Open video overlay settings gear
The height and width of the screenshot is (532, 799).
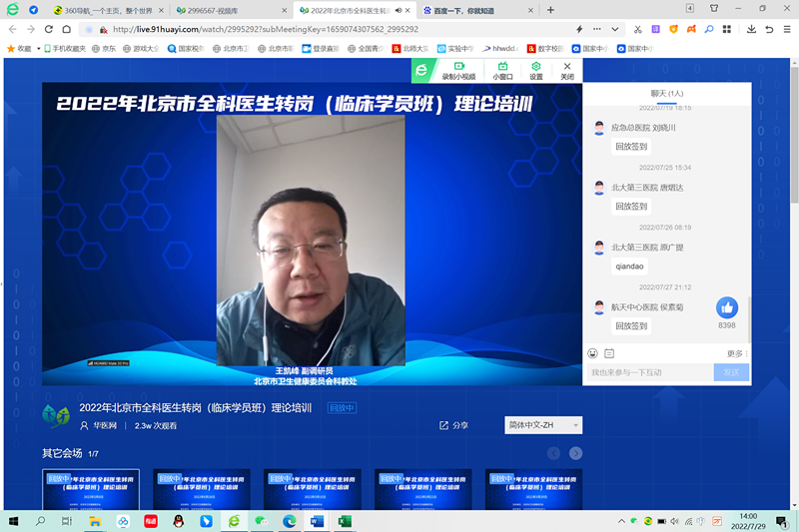pyautogui.click(x=536, y=70)
